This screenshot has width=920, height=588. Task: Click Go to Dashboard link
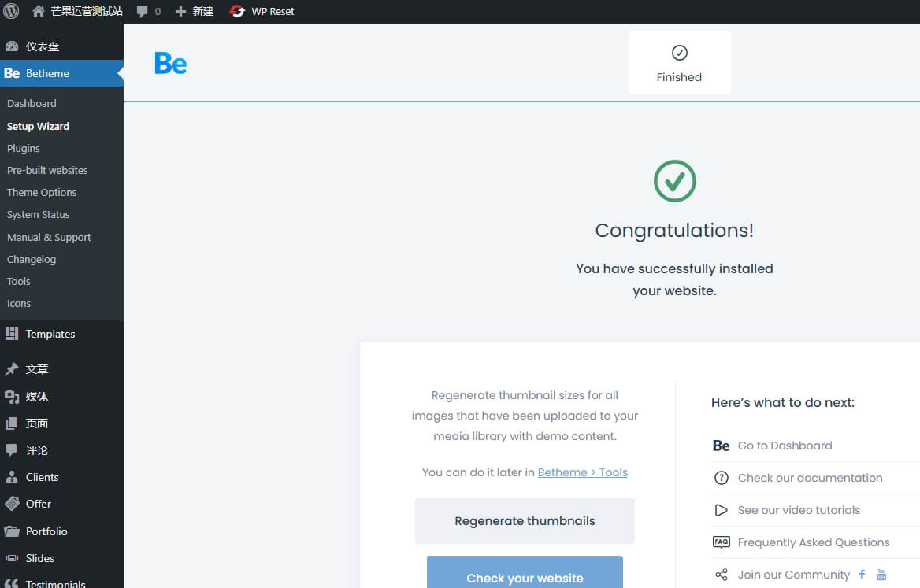tap(785, 446)
